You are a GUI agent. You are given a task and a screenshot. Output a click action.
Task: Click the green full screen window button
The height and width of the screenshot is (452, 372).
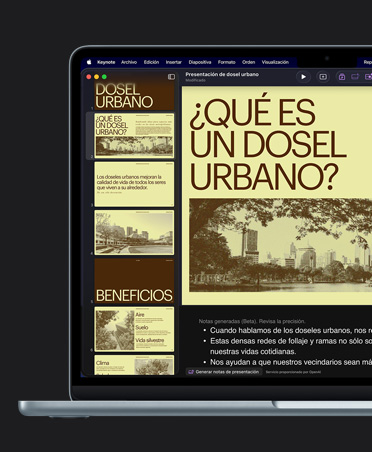click(104, 77)
